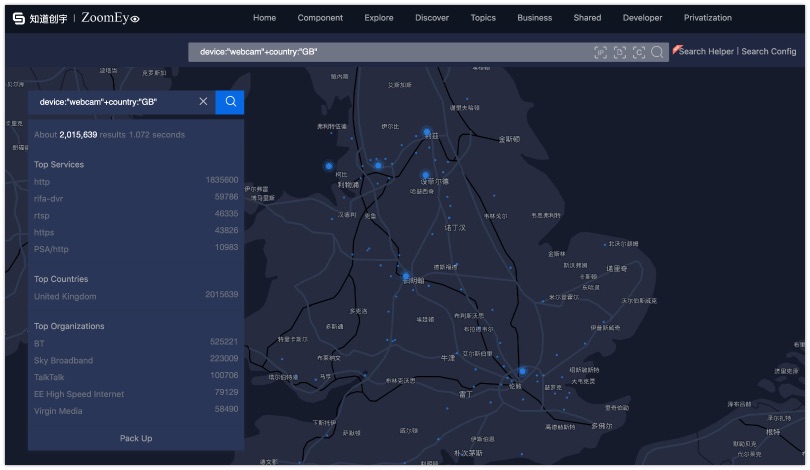Click the 1835600 count beside http
The height and width of the screenshot is (470, 810).
click(x=222, y=180)
